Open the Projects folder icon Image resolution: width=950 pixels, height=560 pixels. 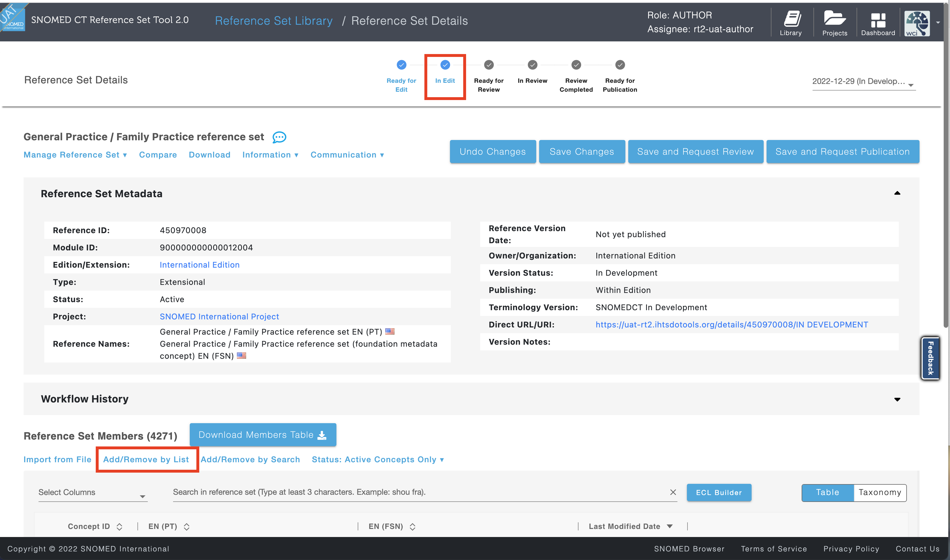point(834,23)
